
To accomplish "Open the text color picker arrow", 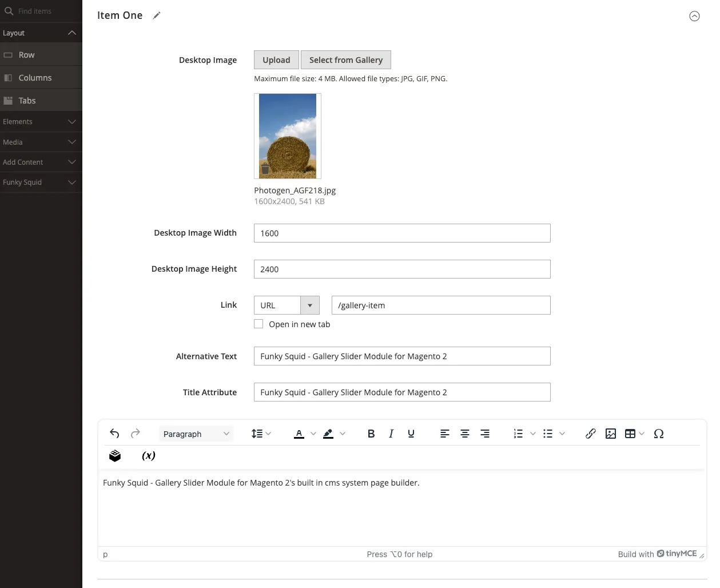I will (313, 434).
